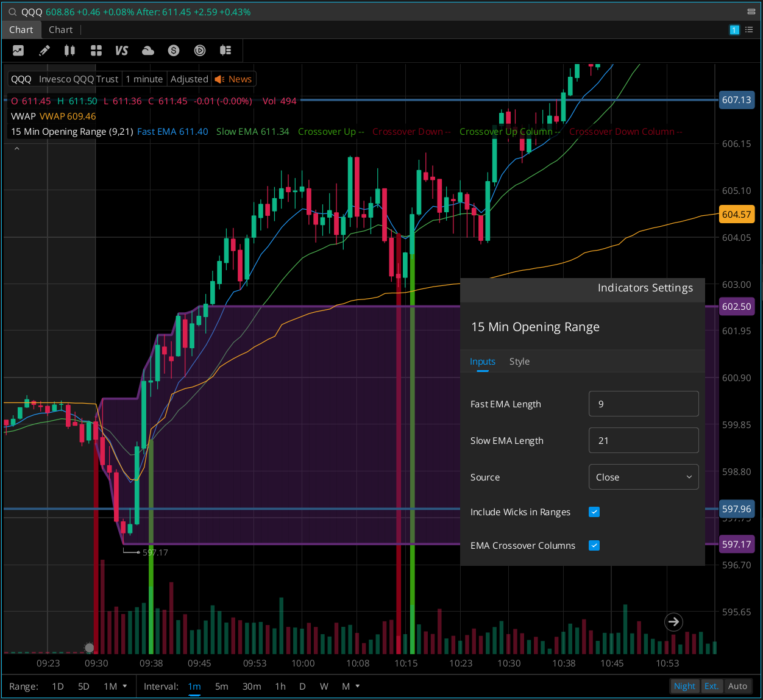This screenshot has width=763, height=700.
Task: Open the candlestick chart type icon
Action: (70, 51)
